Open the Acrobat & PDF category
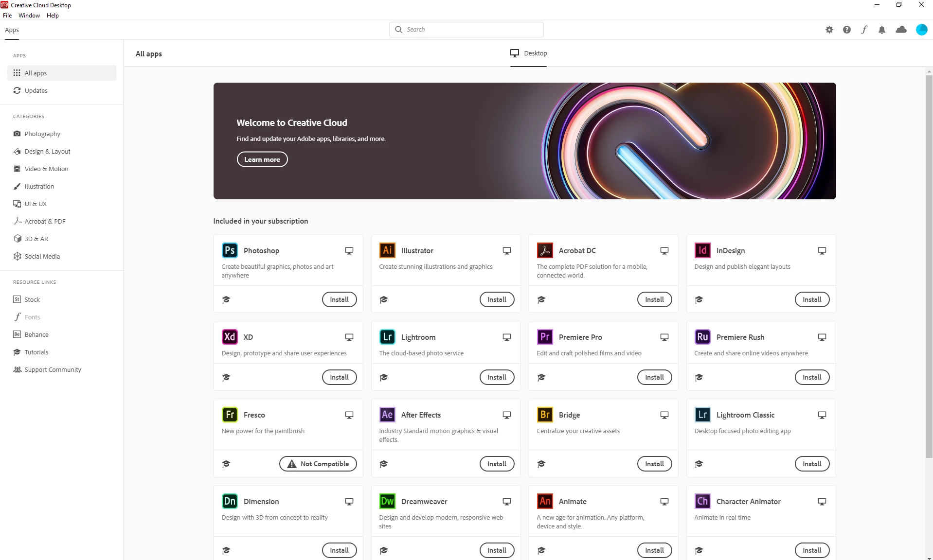The height and width of the screenshot is (560, 933). [62, 221]
